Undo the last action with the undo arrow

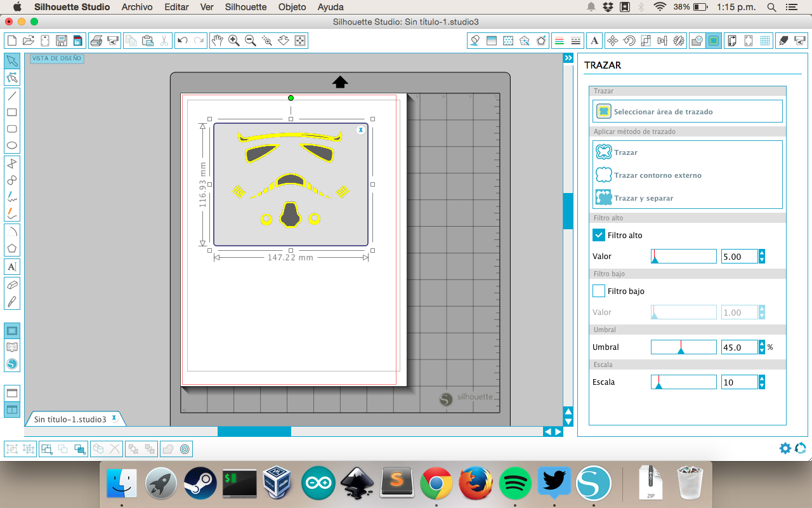pyautogui.click(x=183, y=41)
